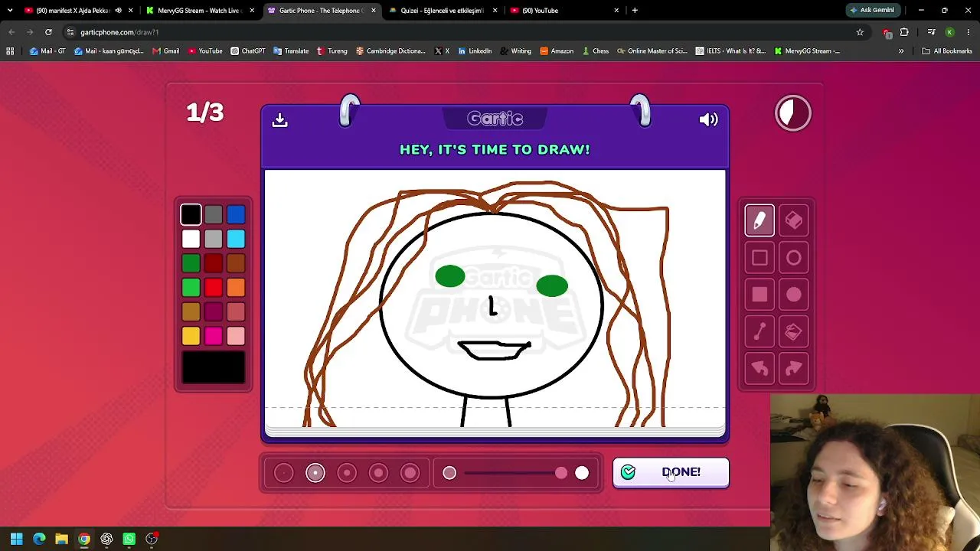Open the Gmail bookmark
This screenshot has height=551, width=980.
click(x=165, y=51)
